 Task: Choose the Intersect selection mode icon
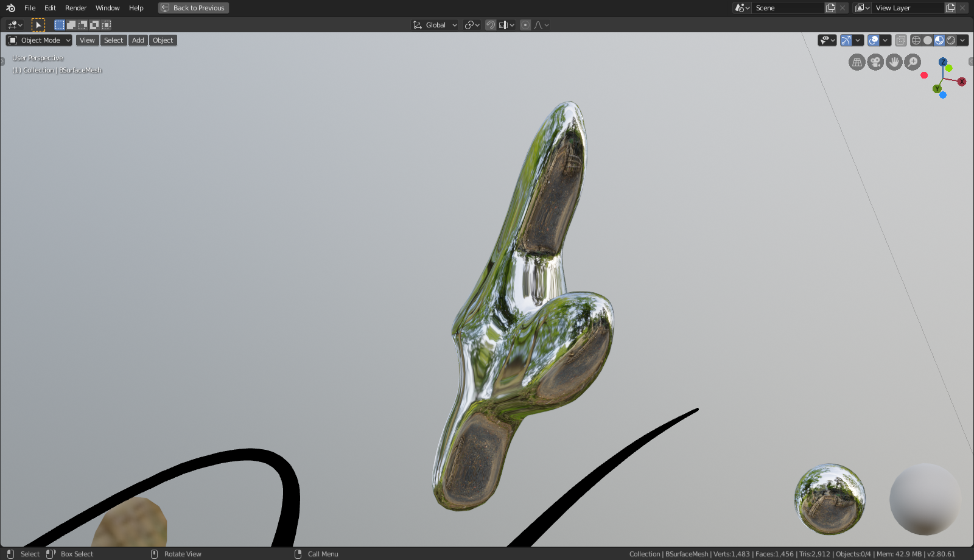pyautogui.click(x=107, y=25)
